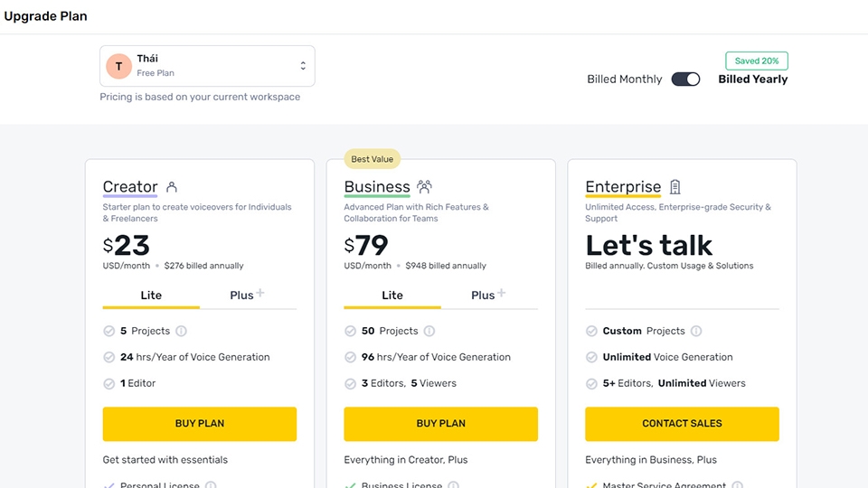Select Billed Yearly option
Screen dimensions: 868x488
pos(752,80)
